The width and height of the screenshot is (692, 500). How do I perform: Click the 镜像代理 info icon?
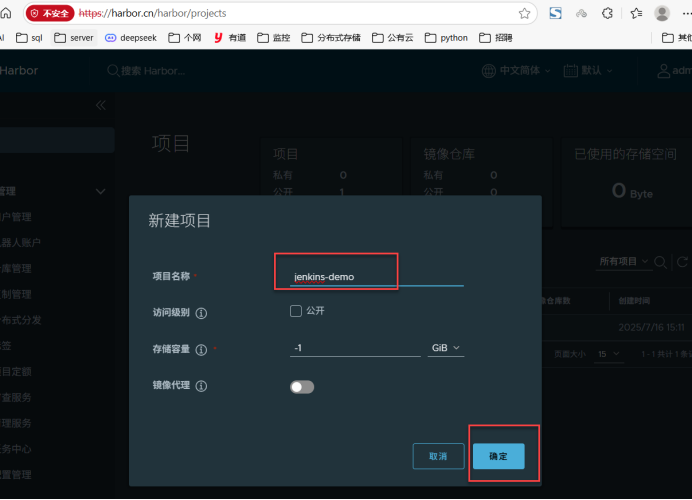point(201,386)
